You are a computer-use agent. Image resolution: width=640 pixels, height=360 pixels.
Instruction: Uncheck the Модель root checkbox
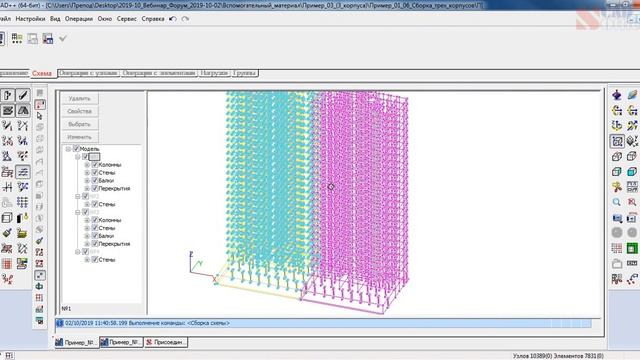(x=76, y=149)
